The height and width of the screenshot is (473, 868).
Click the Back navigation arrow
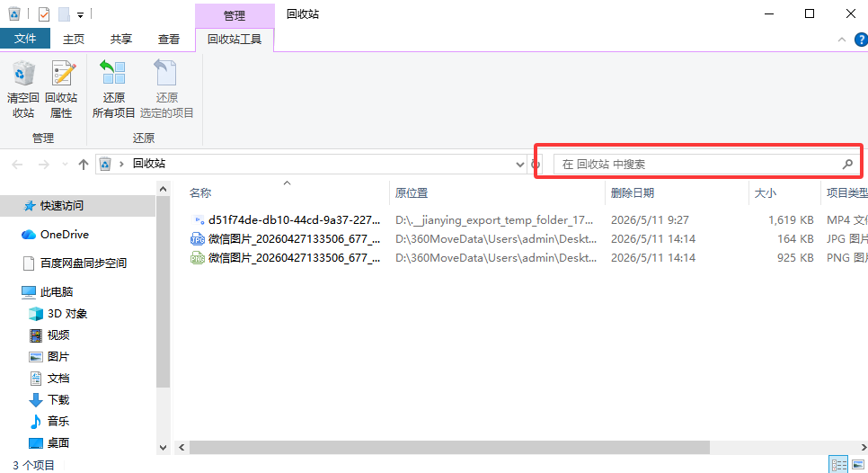pos(17,165)
